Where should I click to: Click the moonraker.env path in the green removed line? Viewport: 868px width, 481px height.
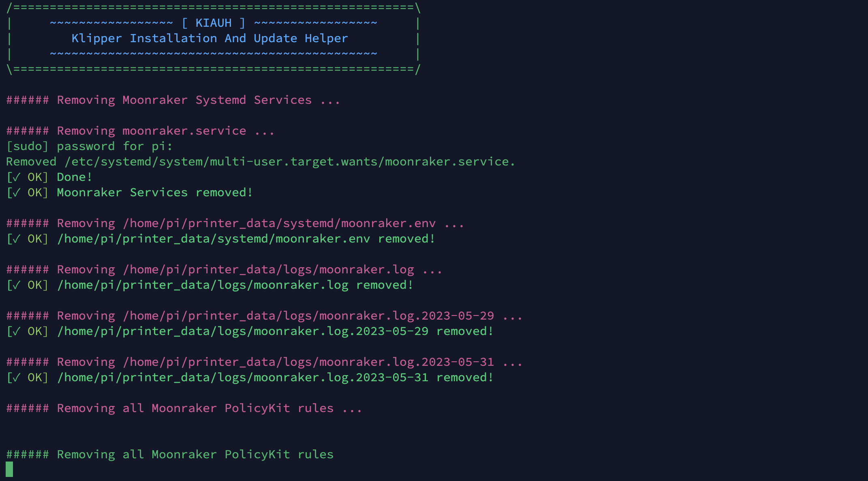214,239
